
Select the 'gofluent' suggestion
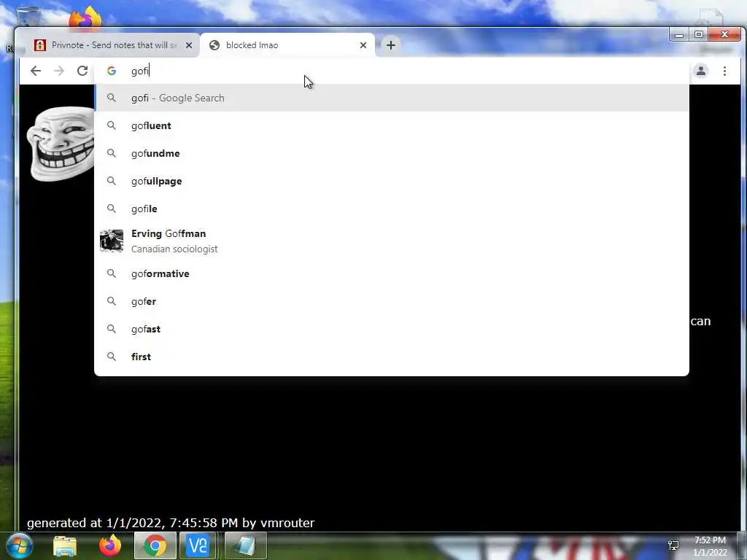click(392, 125)
